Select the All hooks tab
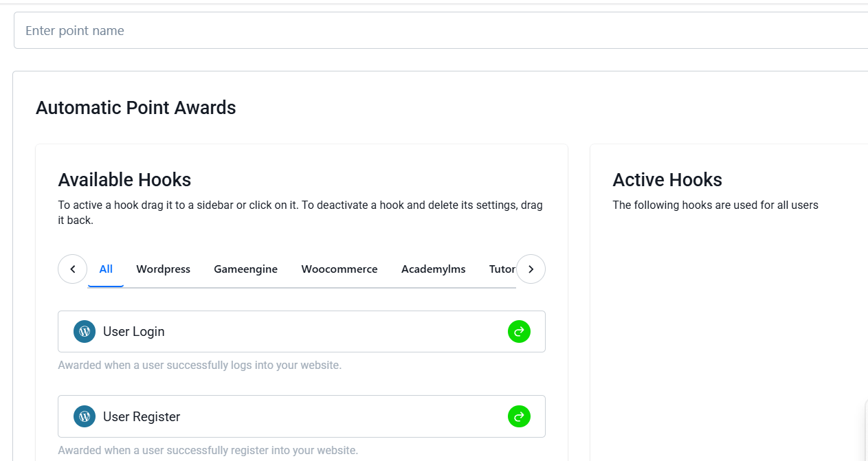The width and height of the screenshot is (868, 461). pos(106,269)
